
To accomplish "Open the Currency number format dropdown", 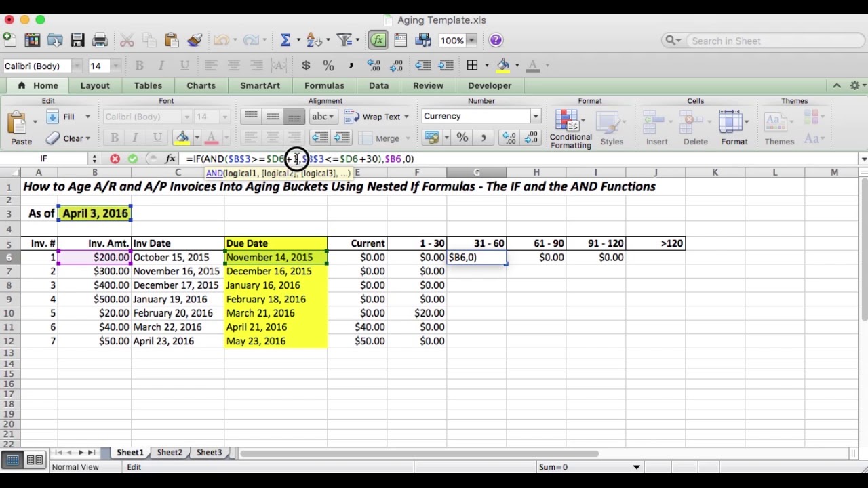I will pos(535,116).
